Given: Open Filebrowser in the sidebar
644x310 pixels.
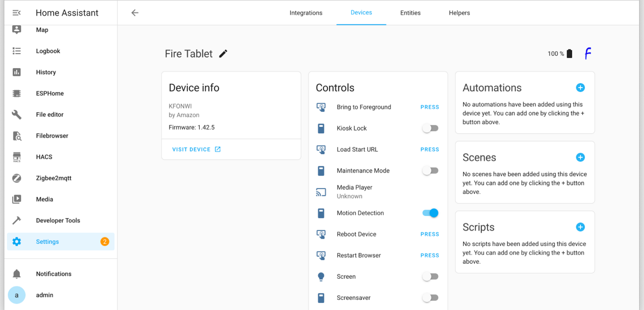Looking at the screenshot, I should (x=61, y=136).
